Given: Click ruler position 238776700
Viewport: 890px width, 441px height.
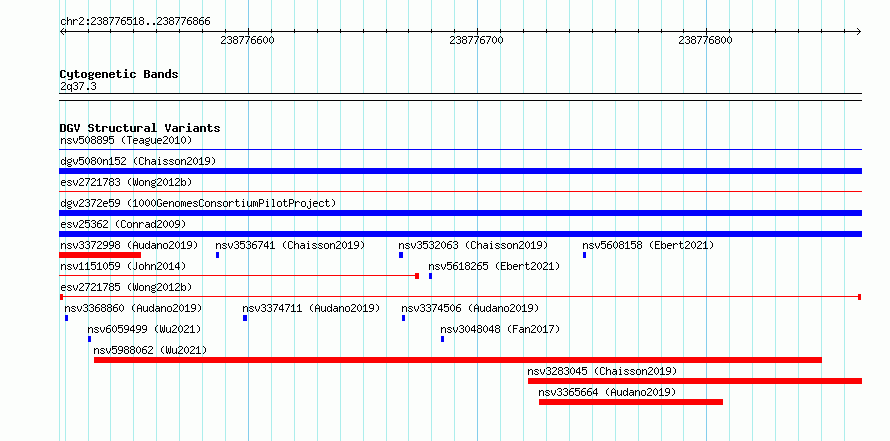Looking at the screenshot, I should [477, 40].
